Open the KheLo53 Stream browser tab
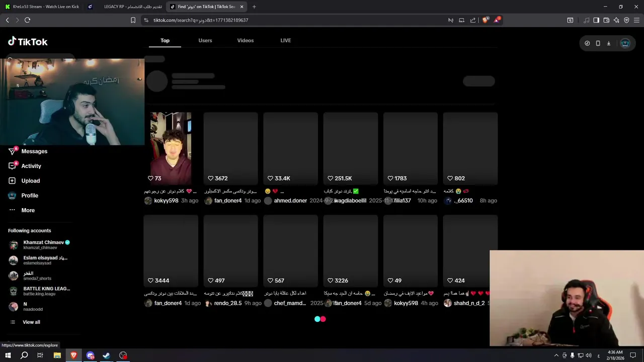This screenshot has height=362, width=644. [42, 7]
